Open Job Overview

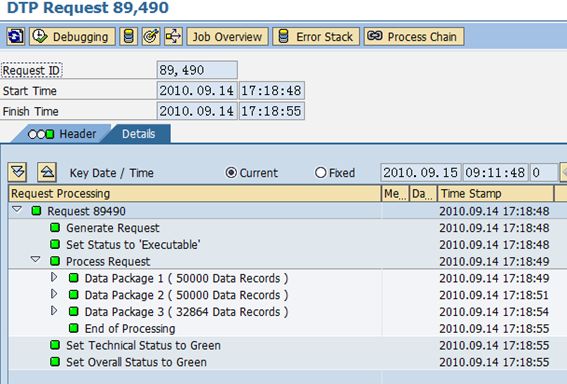click(227, 37)
